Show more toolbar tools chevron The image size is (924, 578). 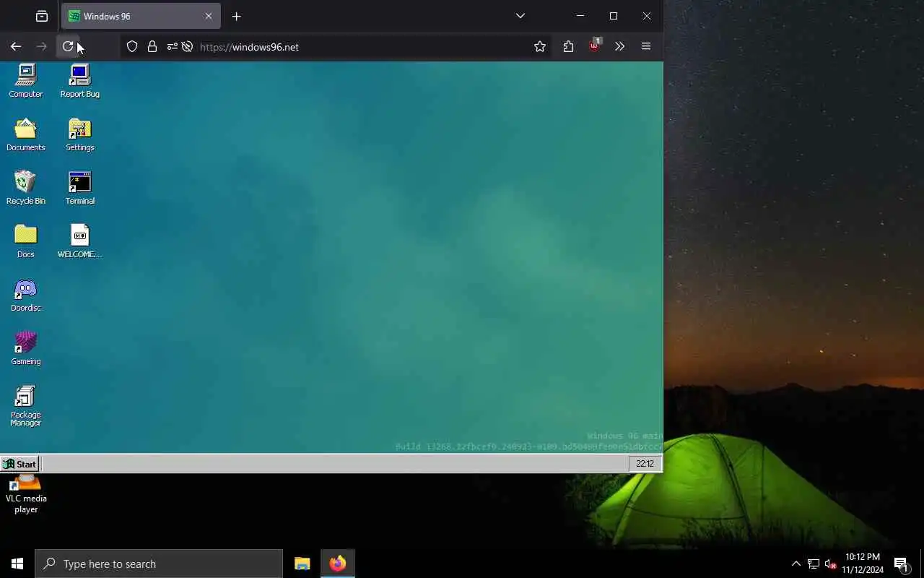(x=619, y=46)
